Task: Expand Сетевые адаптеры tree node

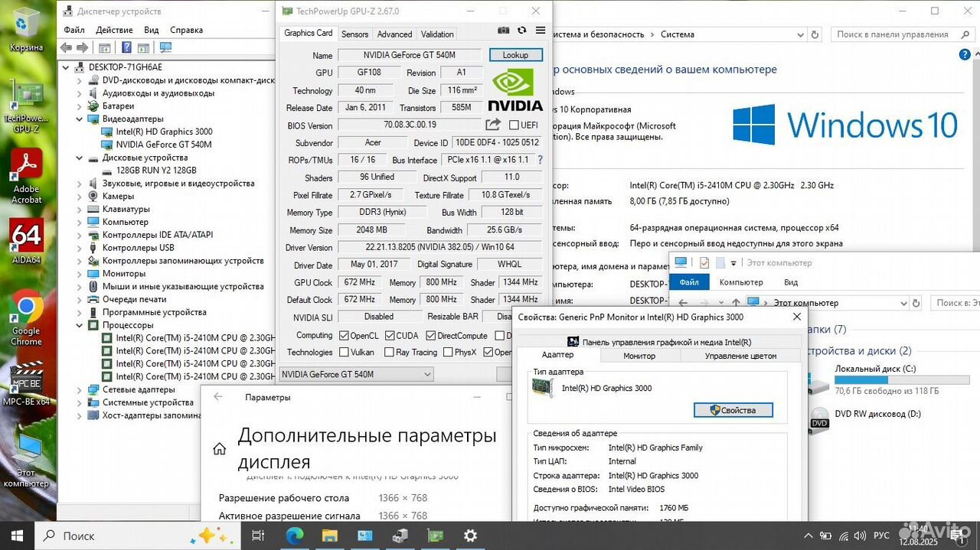Action: coord(80,389)
